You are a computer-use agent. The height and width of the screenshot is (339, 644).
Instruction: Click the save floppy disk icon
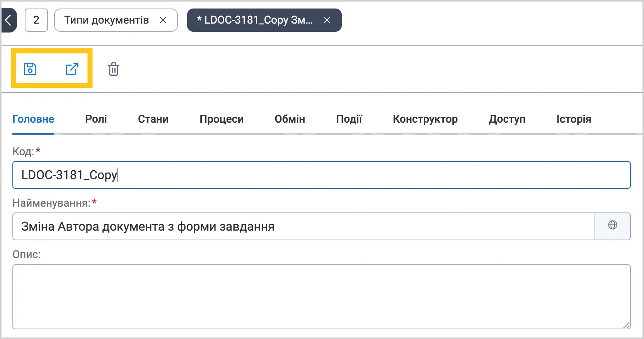coord(30,69)
